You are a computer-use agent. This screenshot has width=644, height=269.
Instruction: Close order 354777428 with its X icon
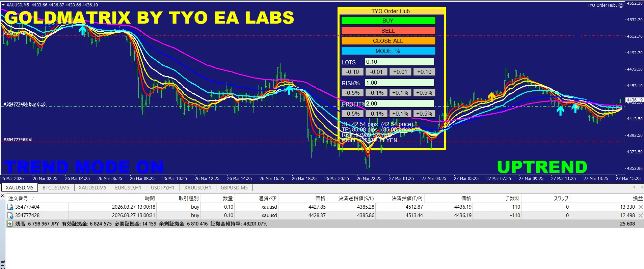[x=640, y=215]
